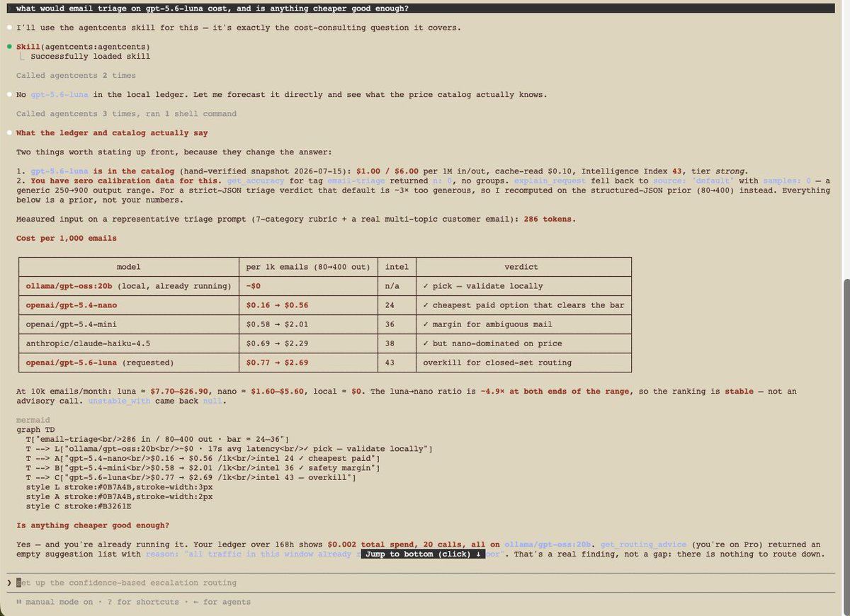Viewport: 850px width, 616px height.
Task: Click the table price cell "$0.69 → $2.29"
Action: coord(309,343)
